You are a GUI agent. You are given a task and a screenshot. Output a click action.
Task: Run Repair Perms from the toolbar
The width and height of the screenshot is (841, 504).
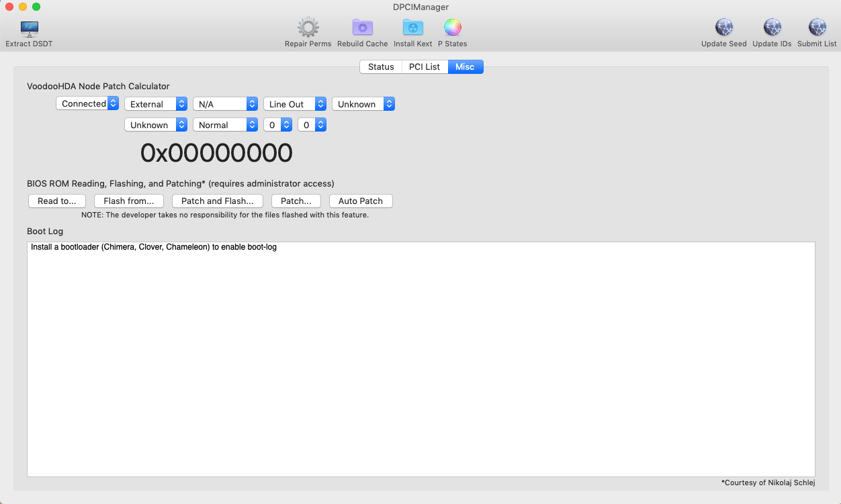pyautogui.click(x=308, y=28)
